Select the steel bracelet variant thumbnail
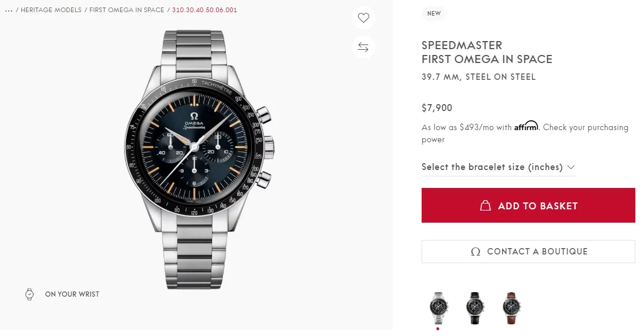The width and height of the screenshot is (644, 336). pos(438,307)
